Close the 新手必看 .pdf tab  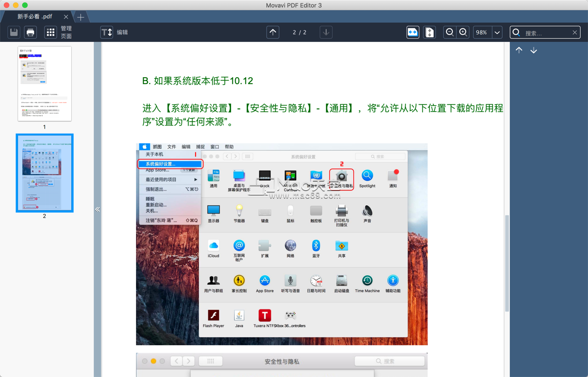tap(66, 17)
